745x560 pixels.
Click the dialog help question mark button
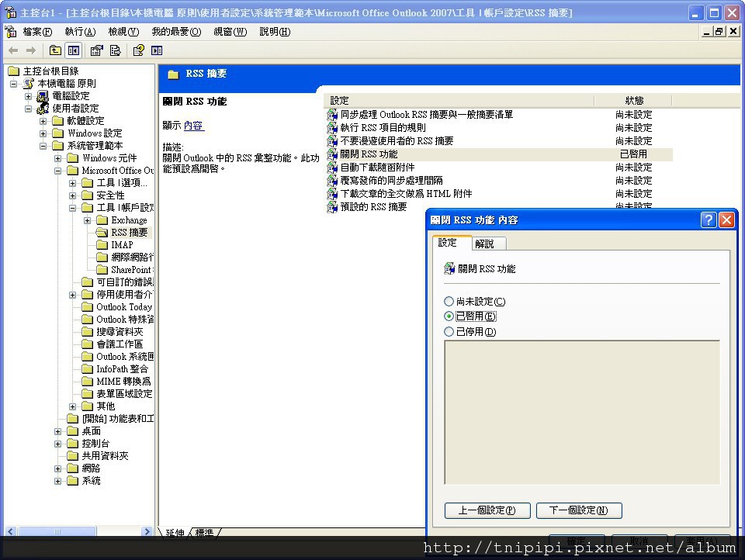708,220
